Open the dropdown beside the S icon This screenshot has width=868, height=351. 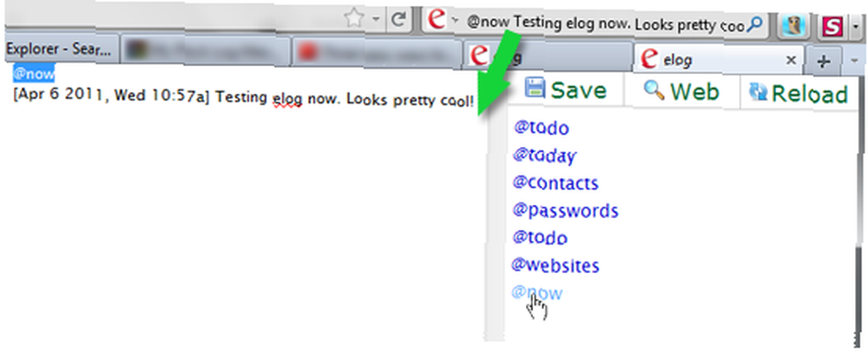click(856, 26)
